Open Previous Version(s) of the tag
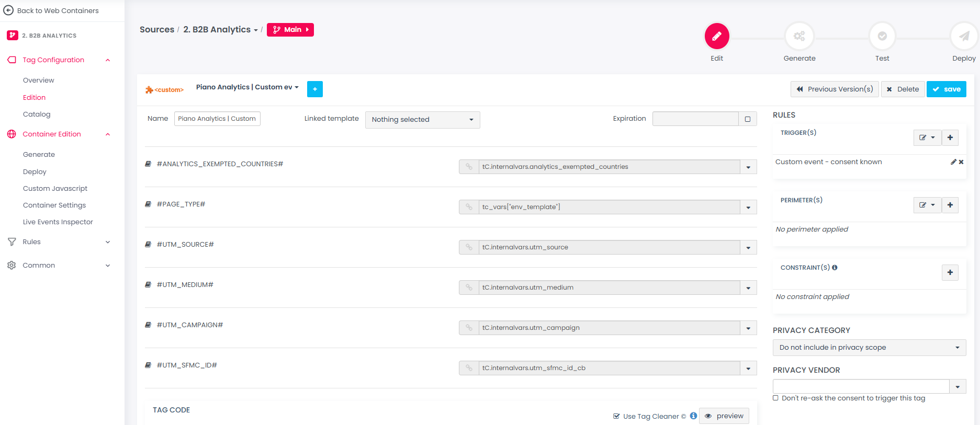980x425 pixels. pyautogui.click(x=834, y=89)
